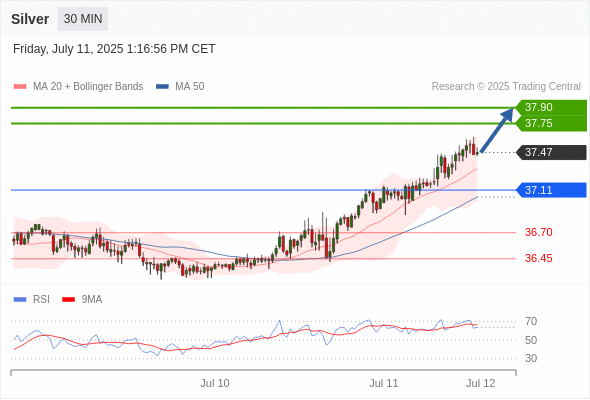This screenshot has width=590, height=400.
Task: Click the 30 MIN timeframe button
Action: (x=83, y=19)
